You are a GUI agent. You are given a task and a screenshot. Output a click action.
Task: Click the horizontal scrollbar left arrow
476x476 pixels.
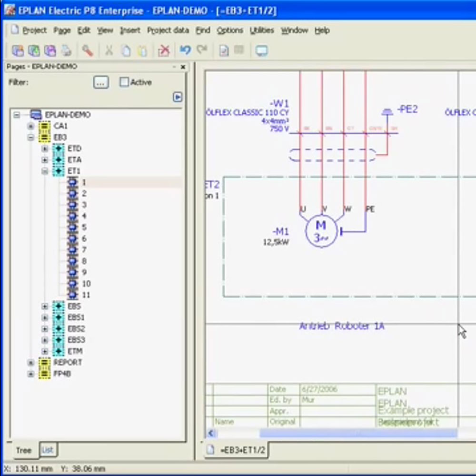coord(211,433)
